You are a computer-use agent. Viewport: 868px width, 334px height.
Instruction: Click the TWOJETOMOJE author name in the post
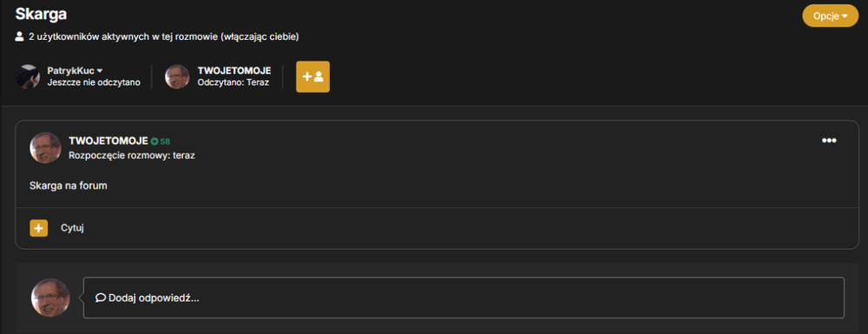[x=108, y=141]
